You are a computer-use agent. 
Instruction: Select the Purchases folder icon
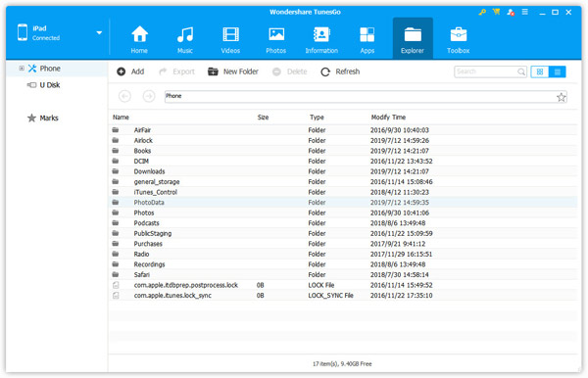[x=116, y=244]
